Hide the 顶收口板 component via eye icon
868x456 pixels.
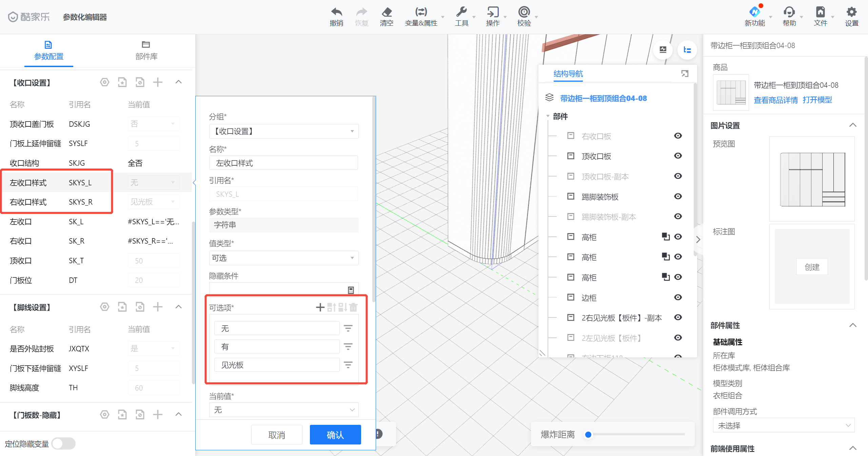678,156
